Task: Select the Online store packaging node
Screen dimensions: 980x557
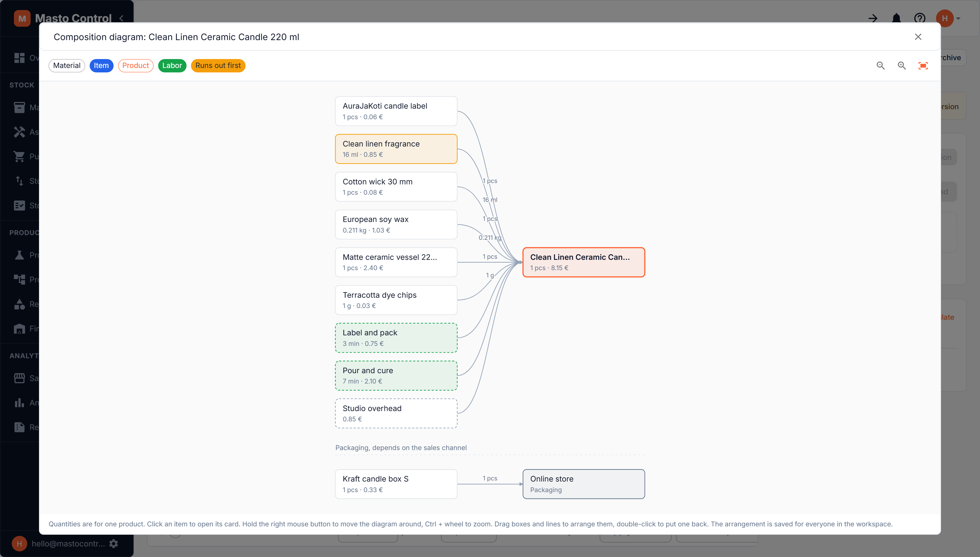Action: pyautogui.click(x=584, y=484)
